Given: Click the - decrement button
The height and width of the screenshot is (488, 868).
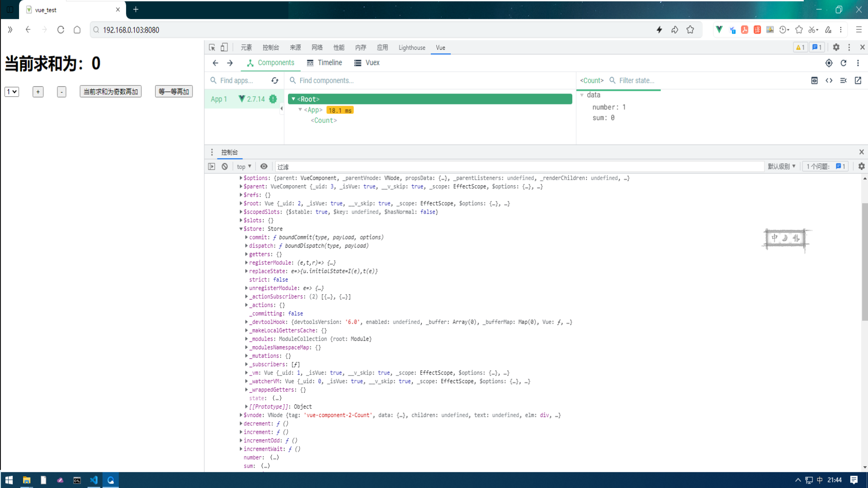Looking at the screenshot, I should point(62,92).
